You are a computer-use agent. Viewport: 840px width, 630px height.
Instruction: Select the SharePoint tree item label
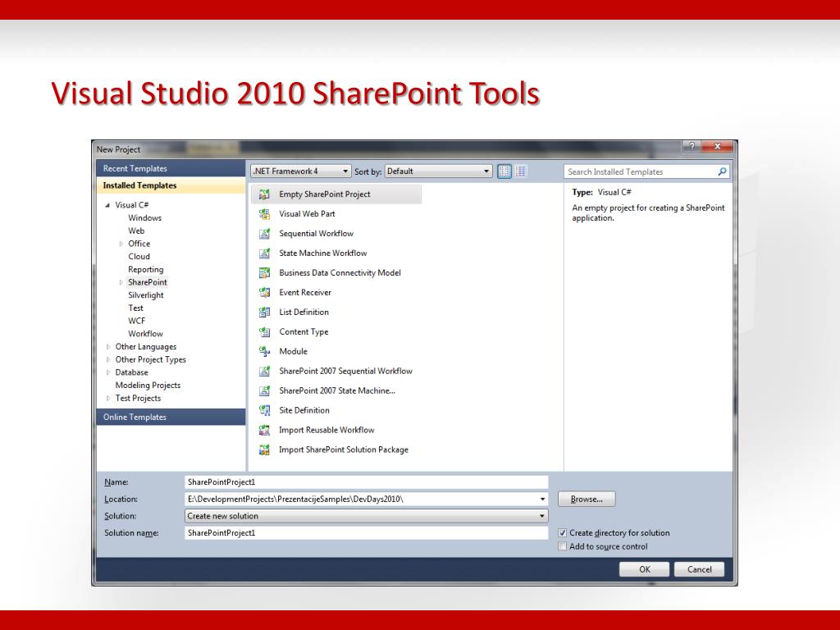tap(148, 282)
